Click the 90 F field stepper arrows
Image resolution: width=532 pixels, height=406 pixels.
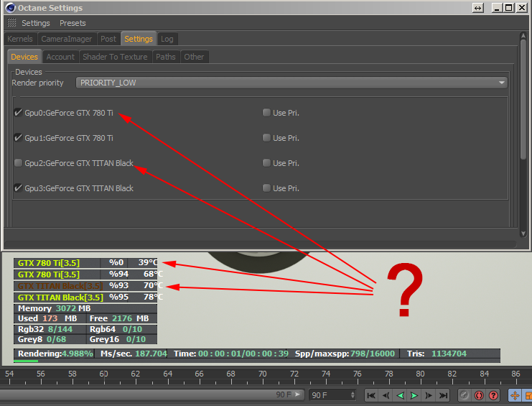[353, 395]
